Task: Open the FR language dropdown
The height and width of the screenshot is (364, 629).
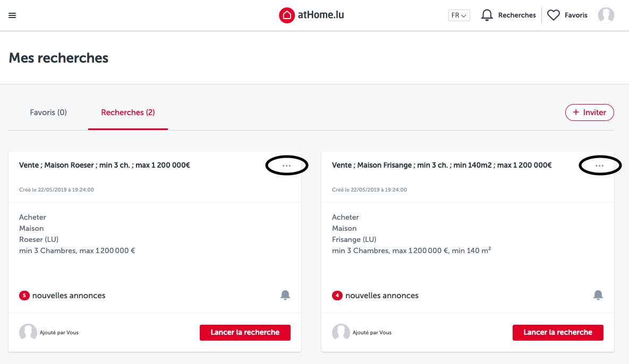Action: pos(459,15)
